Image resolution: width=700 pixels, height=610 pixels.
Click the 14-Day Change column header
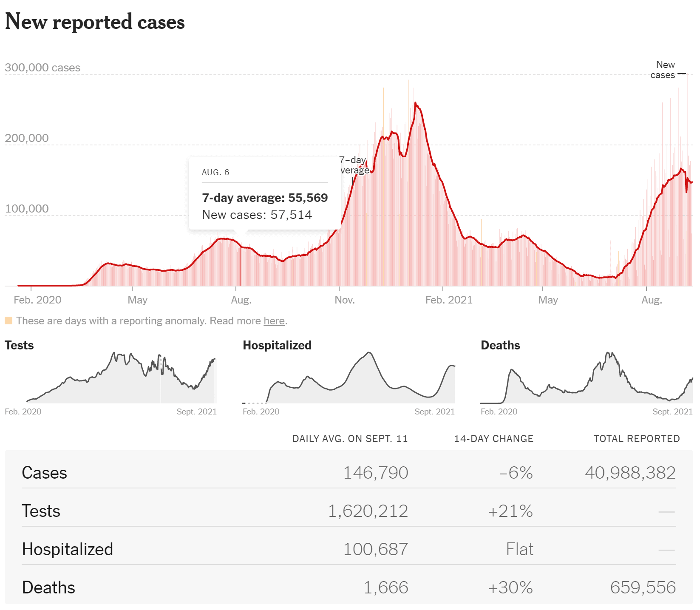coord(493,439)
